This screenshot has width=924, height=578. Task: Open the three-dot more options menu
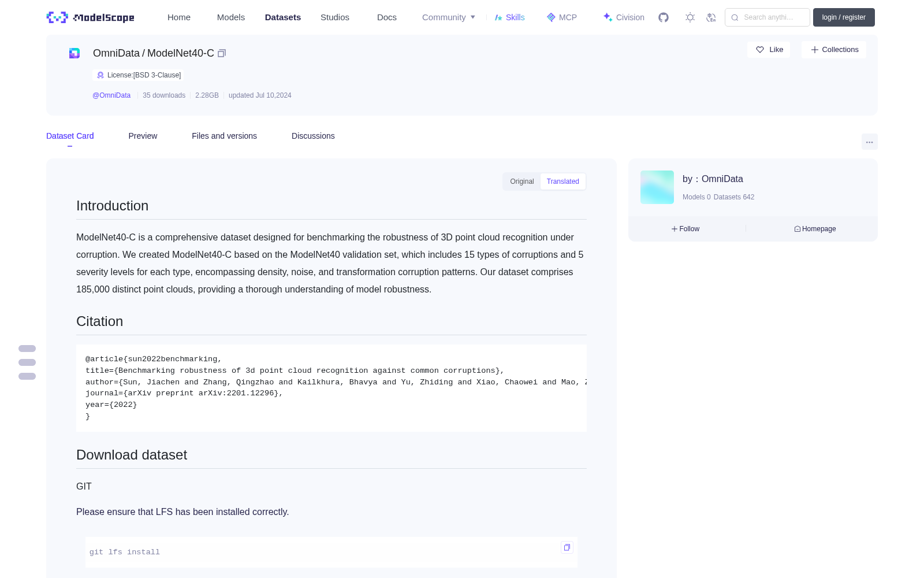click(870, 142)
